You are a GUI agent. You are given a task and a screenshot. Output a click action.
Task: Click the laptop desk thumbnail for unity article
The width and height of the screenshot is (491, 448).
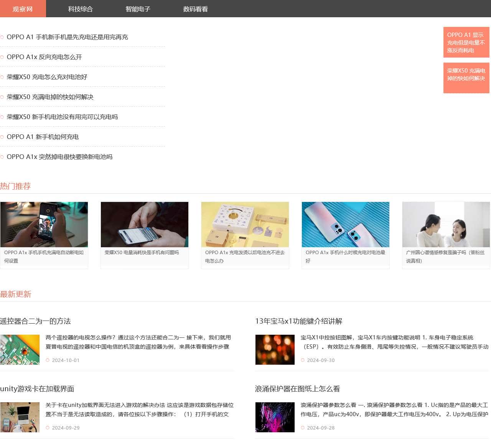click(x=20, y=417)
